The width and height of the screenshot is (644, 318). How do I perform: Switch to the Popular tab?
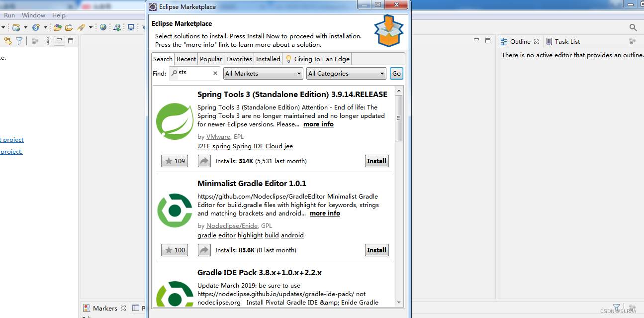[211, 59]
